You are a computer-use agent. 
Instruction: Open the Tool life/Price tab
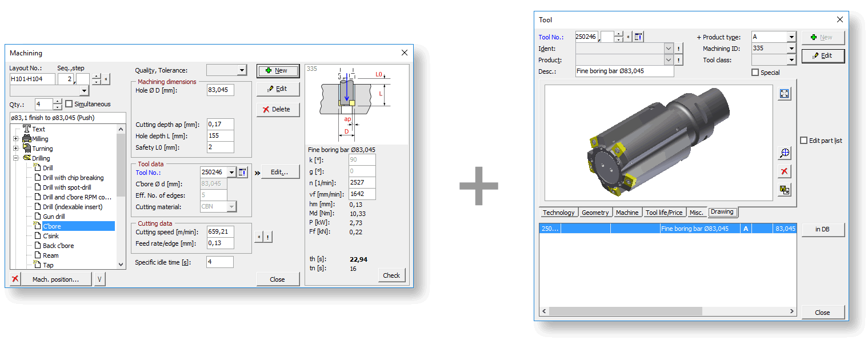click(663, 213)
